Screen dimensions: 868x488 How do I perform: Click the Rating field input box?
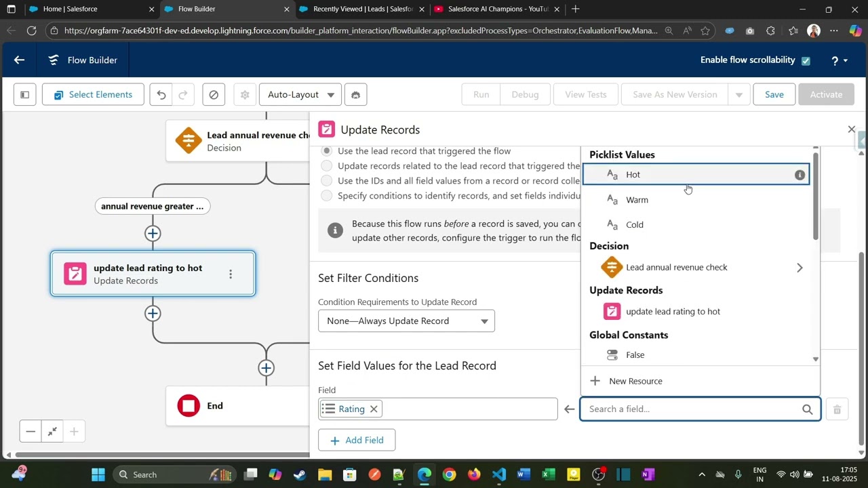438,409
